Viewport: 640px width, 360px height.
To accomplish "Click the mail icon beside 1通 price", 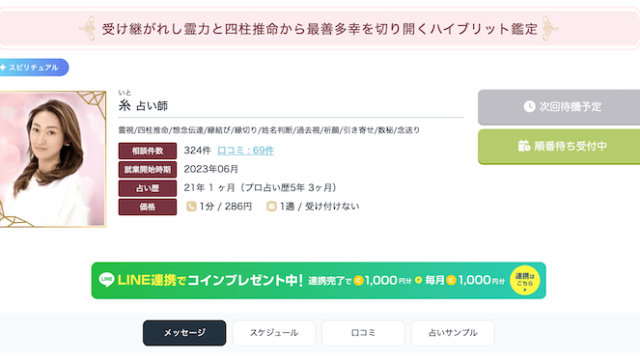I will [271, 207].
